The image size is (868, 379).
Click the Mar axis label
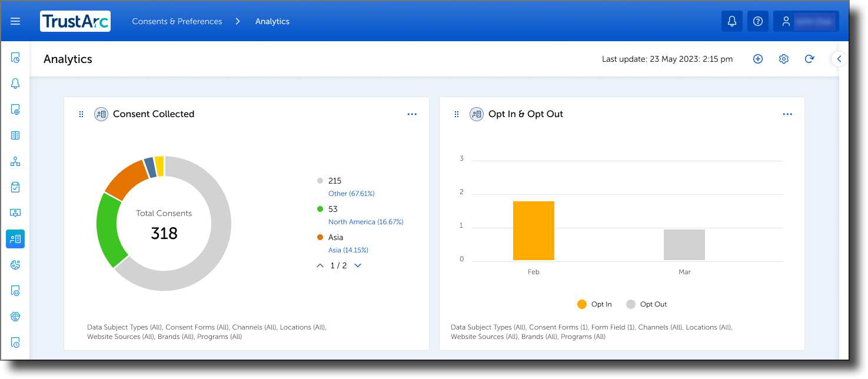[x=684, y=272]
